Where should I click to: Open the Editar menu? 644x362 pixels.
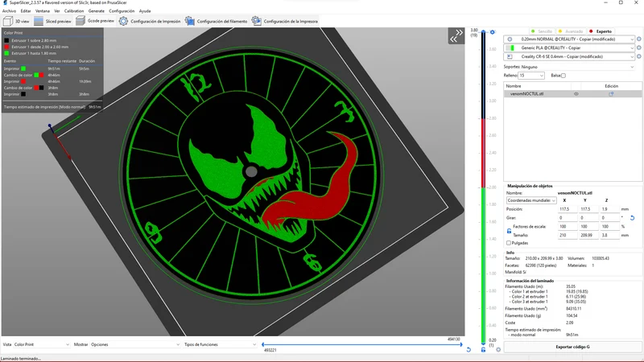click(26, 11)
